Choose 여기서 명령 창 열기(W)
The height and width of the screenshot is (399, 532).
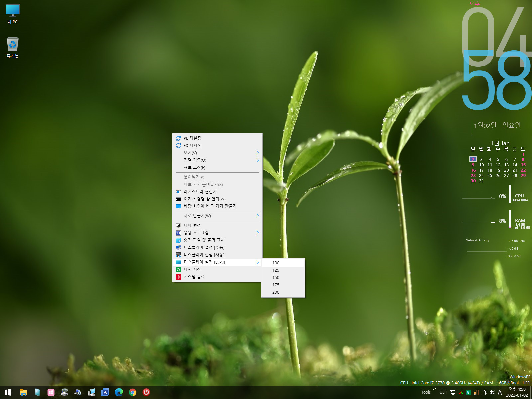pyautogui.click(x=217, y=199)
